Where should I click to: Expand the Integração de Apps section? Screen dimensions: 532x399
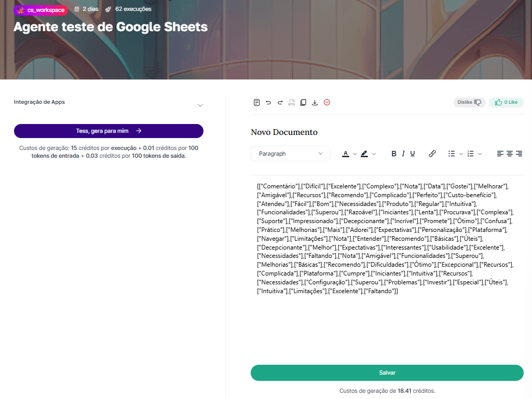200,105
